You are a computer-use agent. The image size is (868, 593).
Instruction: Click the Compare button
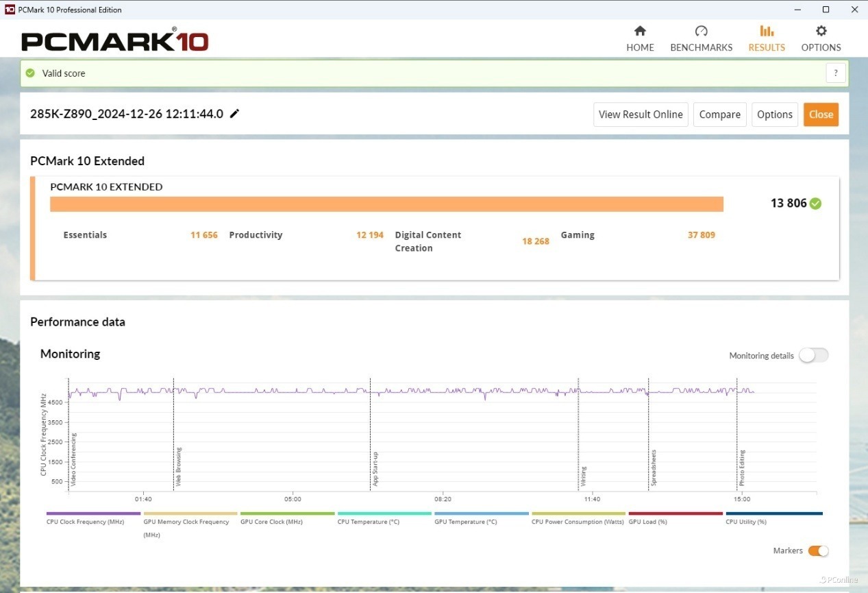(x=719, y=114)
